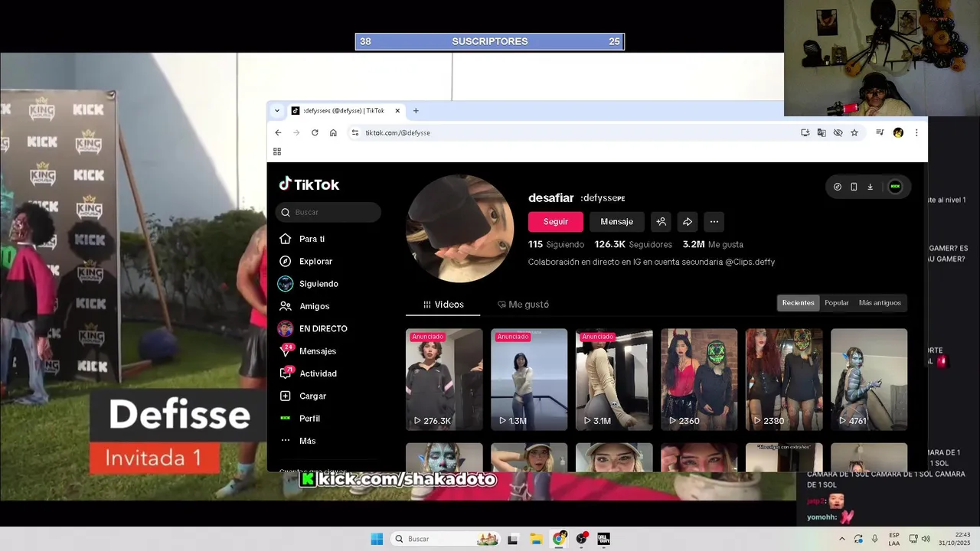The width and height of the screenshot is (980, 551).
Task: Click the TikTok logo in the sidebar
Action: 309,184
